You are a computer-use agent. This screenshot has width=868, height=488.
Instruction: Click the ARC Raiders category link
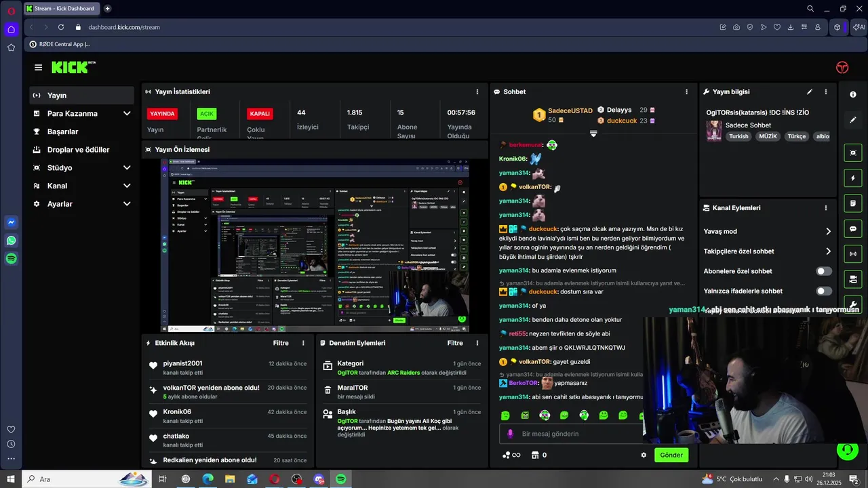[403, 373]
